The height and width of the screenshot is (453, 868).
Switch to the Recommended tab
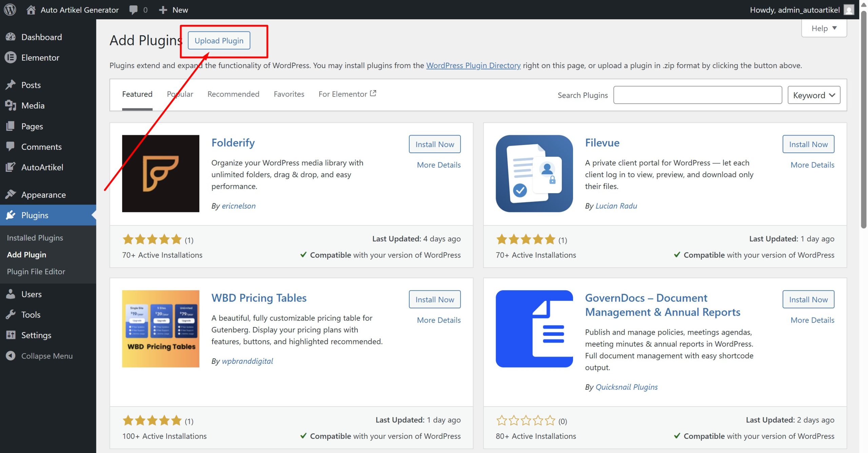[x=233, y=94]
